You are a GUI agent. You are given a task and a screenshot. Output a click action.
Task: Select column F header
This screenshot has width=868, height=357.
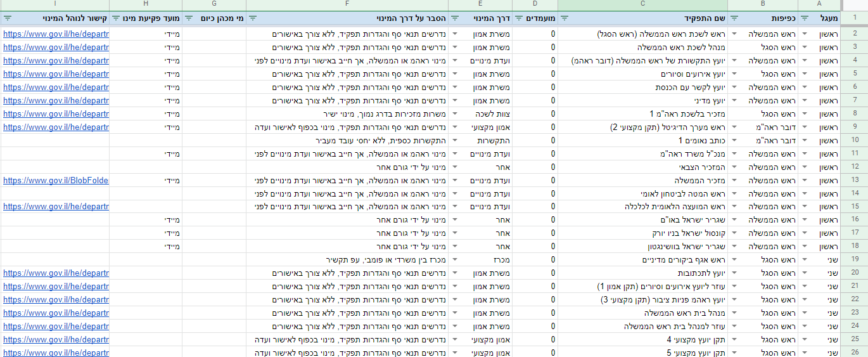click(348, 5)
